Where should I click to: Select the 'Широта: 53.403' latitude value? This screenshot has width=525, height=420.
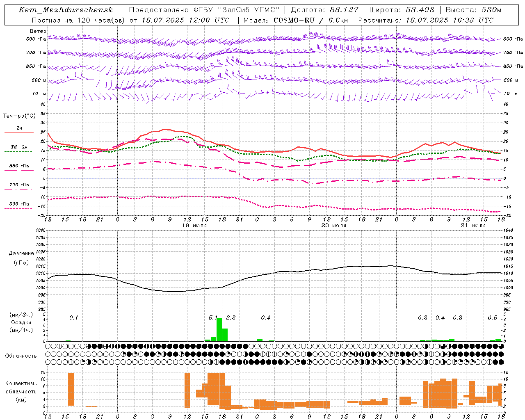tap(402, 10)
